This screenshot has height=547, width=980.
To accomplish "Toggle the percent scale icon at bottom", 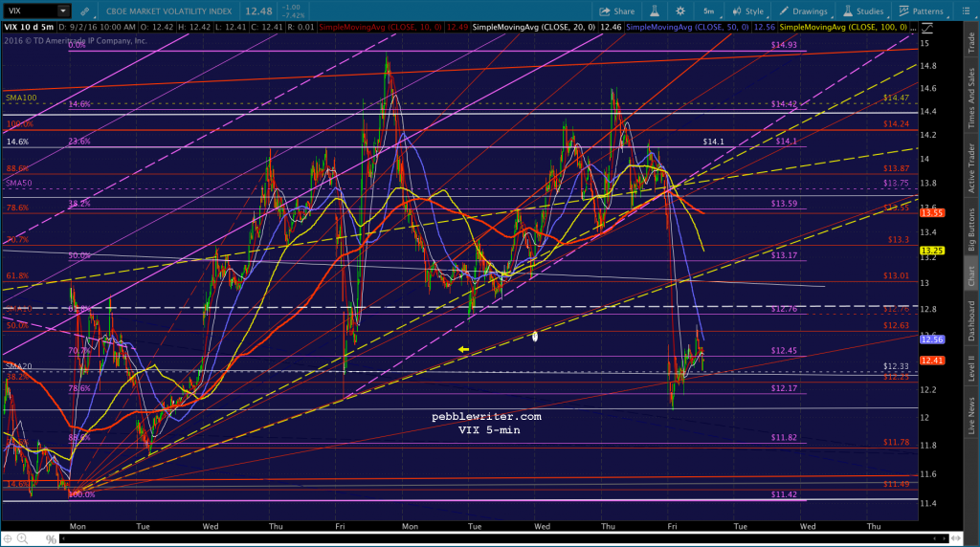I will (51, 539).
